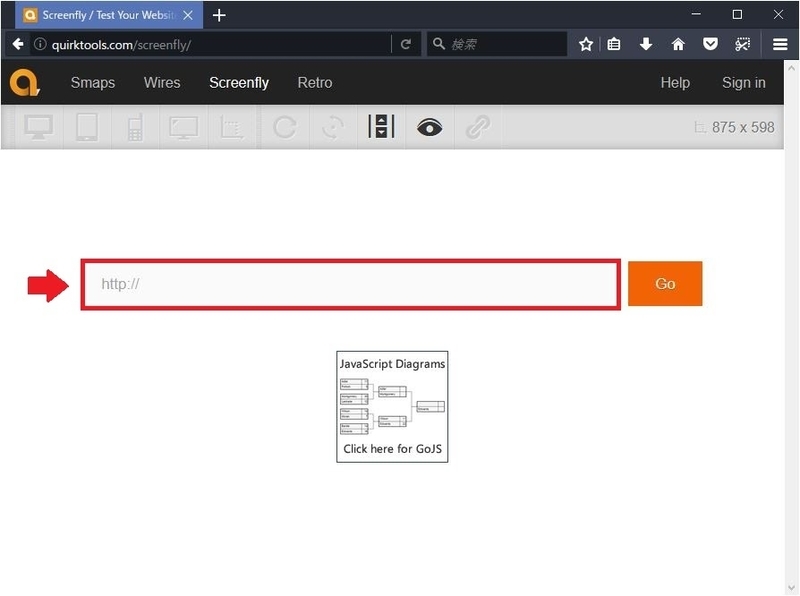This screenshot has width=800, height=596.
Task: Open the Smaps navigation item
Action: click(93, 83)
